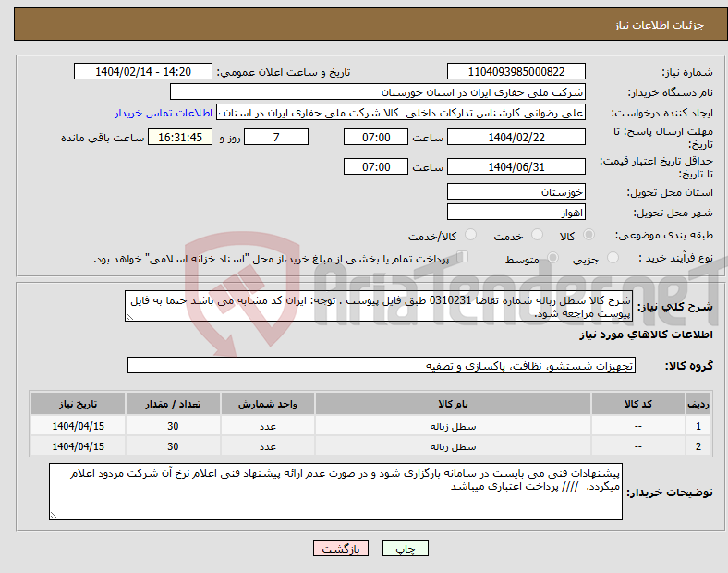The height and width of the screenshot is (573, 728).
Task: Click the بازگشت (back) button
Action: (x=341, y=548)
